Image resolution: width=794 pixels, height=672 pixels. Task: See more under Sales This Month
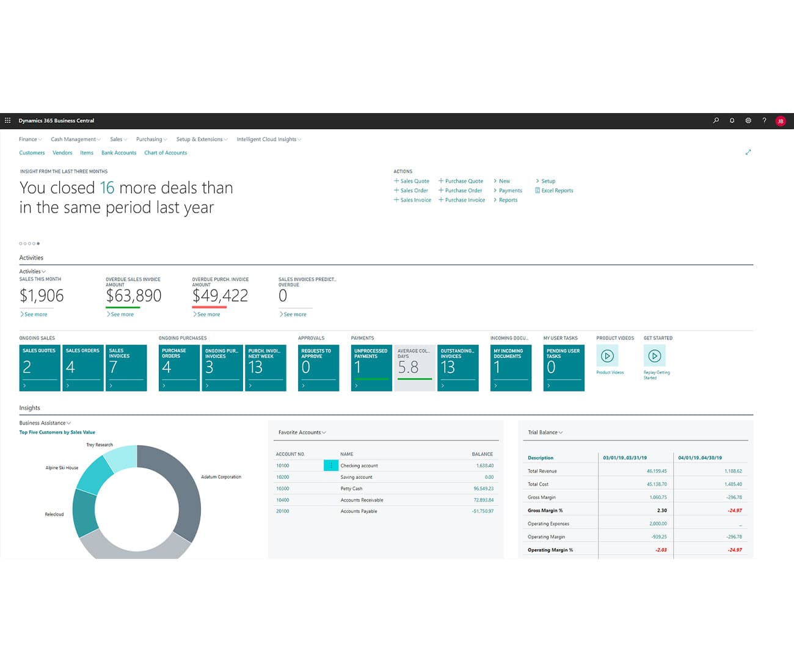click(x=34, y=314)
